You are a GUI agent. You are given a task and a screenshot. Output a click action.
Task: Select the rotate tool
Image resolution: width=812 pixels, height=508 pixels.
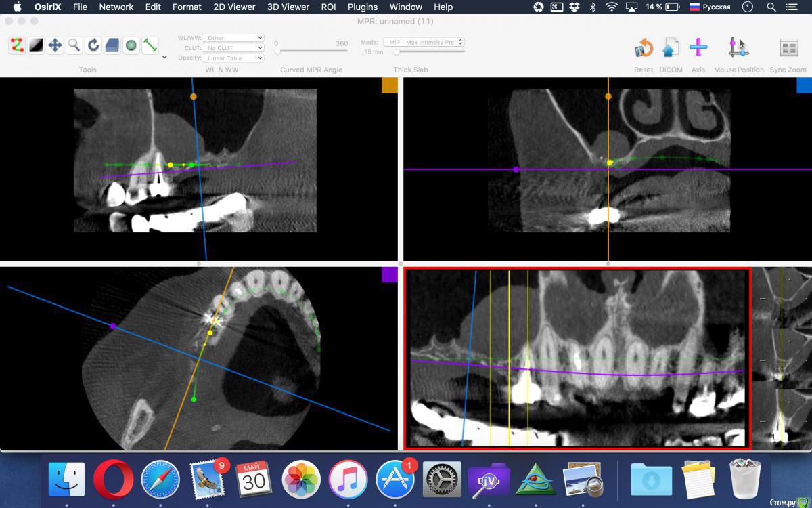(93, 45)
